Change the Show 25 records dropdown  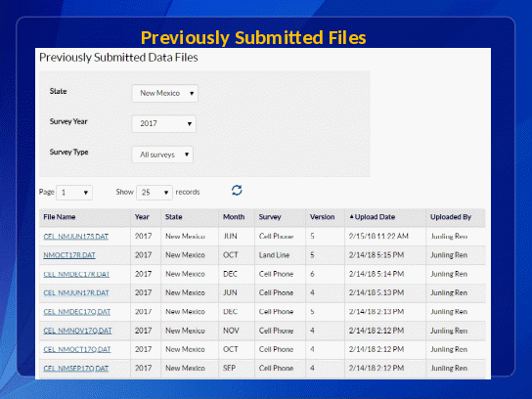point(155,193)
